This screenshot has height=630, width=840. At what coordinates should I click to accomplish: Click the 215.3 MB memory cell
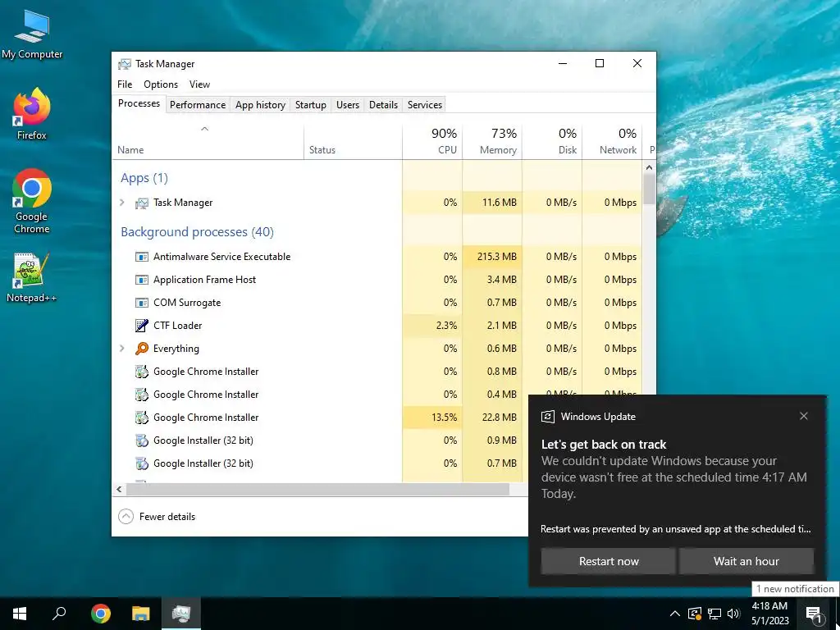point(492,257)
